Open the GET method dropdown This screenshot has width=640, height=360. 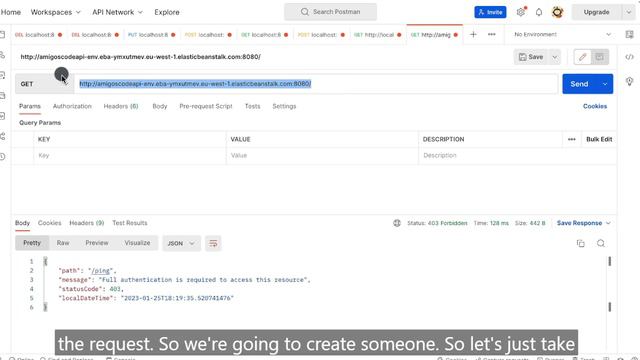point(44,84)
